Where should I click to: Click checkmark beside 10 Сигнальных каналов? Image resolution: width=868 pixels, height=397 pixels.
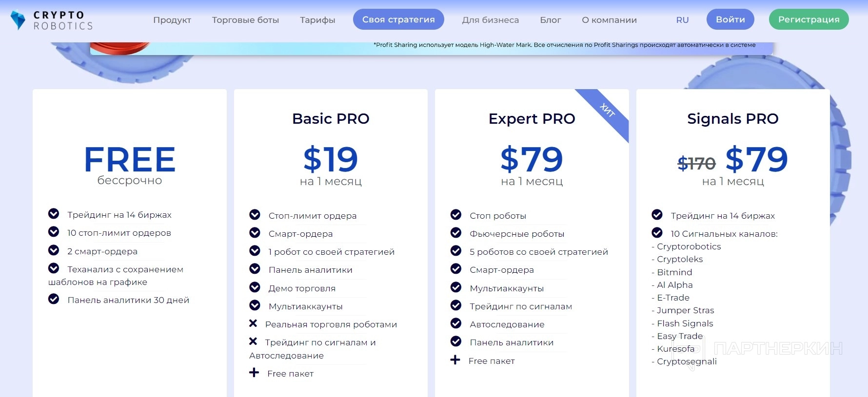(x=657, y=233)
